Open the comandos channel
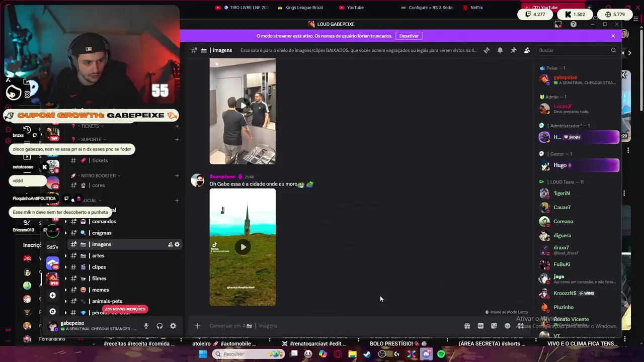This screenshot has height=362, width=644. click(x=104, y=222)
